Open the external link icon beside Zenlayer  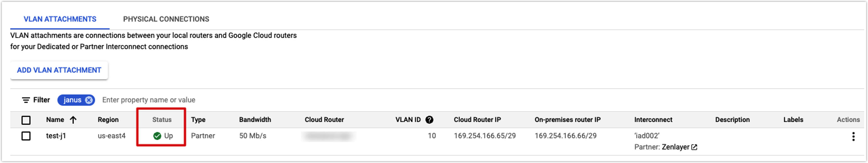[694, 147]
